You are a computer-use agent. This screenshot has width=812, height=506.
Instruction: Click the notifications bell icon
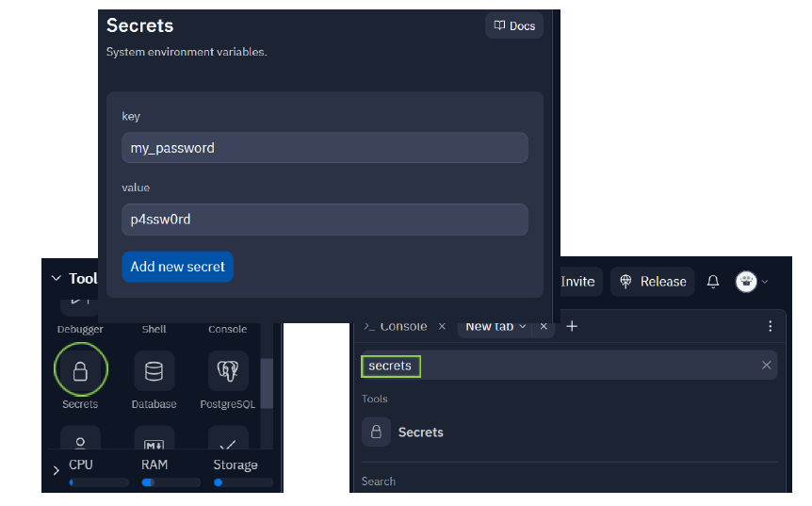[x=713, y=282]
